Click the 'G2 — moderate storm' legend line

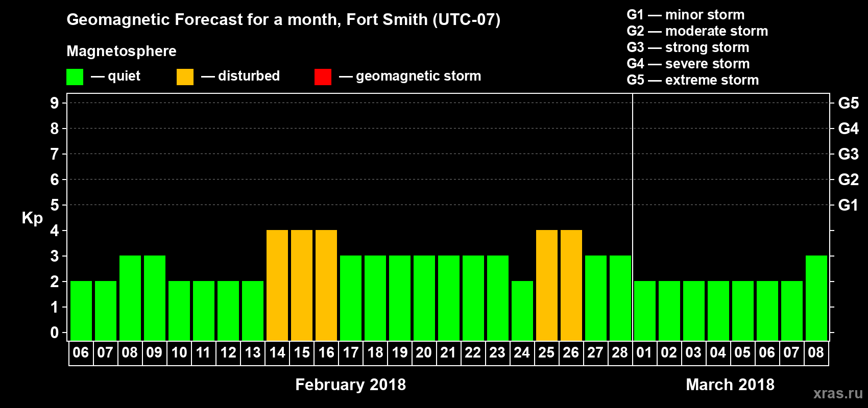coord(697,31)
